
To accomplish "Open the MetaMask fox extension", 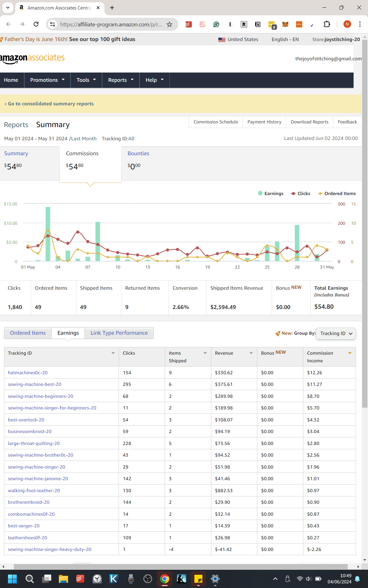I will click(285, 24).
